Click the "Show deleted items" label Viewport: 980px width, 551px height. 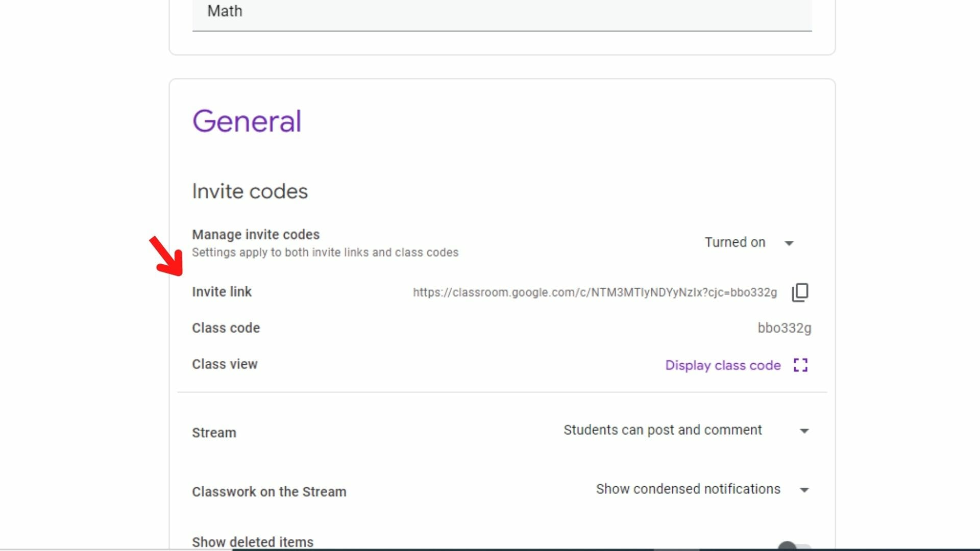(252, 541)
